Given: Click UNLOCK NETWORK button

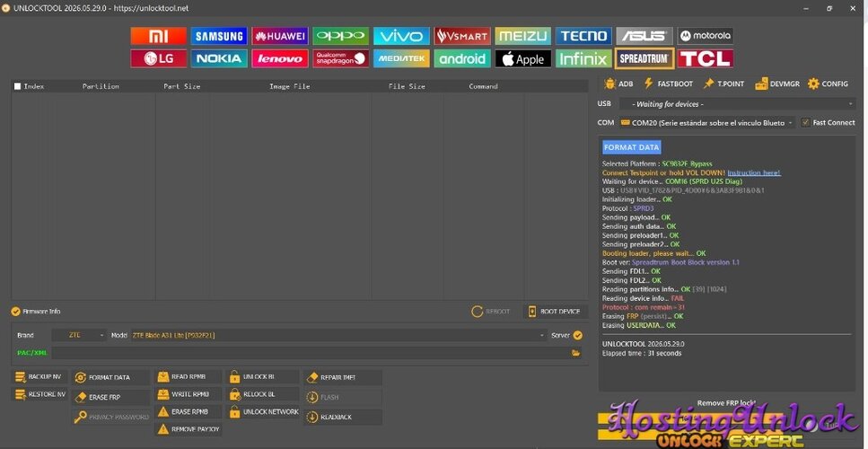Looking at the screenshot, I should 263,412.
